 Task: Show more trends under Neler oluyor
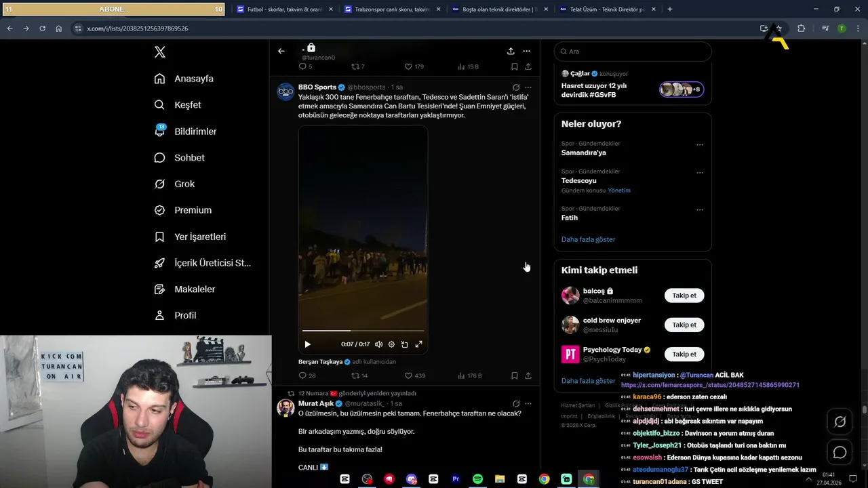coord(588,239)
